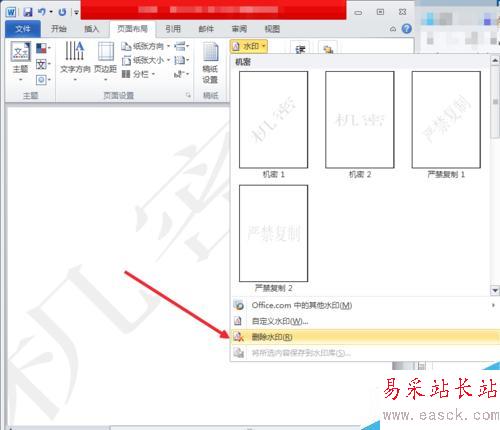Open Office.com 中的其他水印 submenu

click(x=365, y=305)
